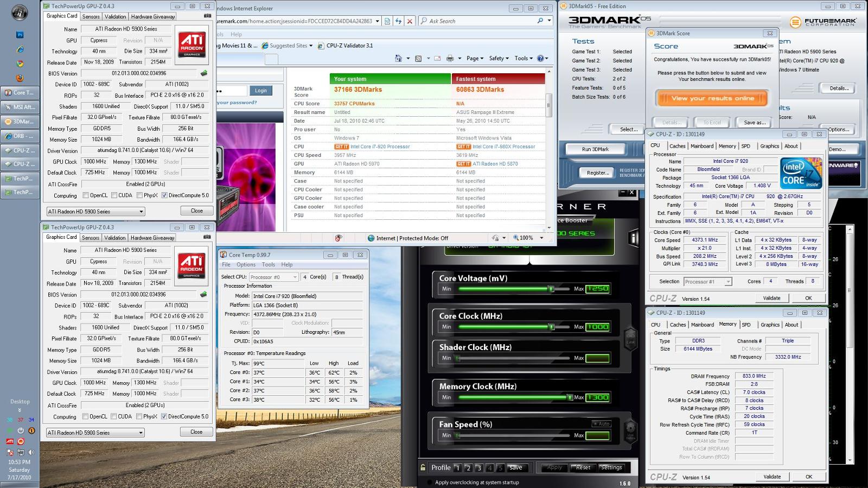Click Afterburner profile lock icon
Image resolution: width=868 pixels, height=488 pixels.
[423, 467]
